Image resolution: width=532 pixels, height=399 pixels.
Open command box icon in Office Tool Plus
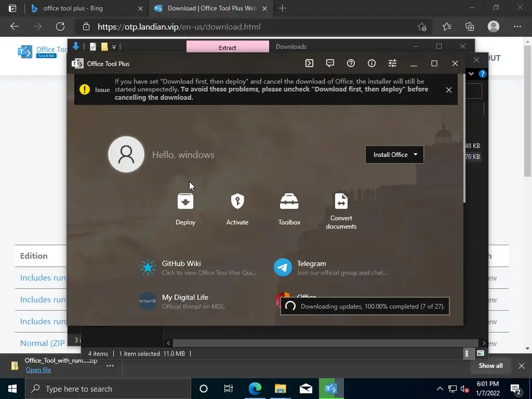pos(309,63)
